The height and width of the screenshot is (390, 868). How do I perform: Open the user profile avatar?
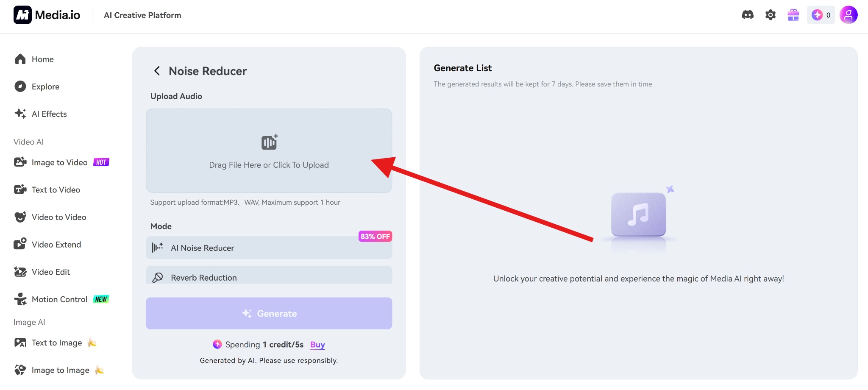[x=849, y=15]
